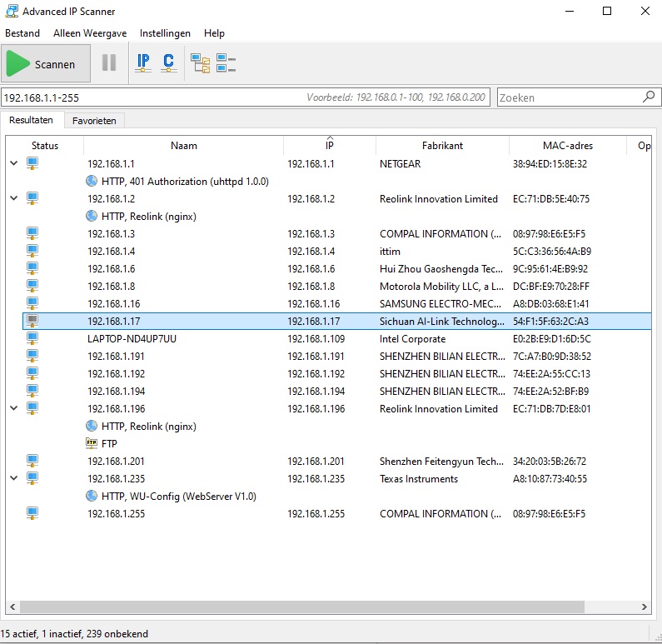Sort by the Status column header
Viewport: 662px width, 644px height.
[45, 146]
